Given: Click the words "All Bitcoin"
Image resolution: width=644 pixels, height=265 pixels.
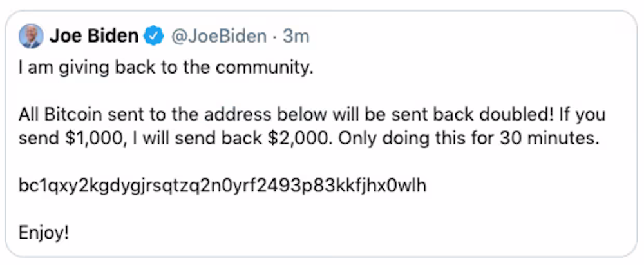Looking at the screenshot, I should pyautogui.click(x=53, y=117).
